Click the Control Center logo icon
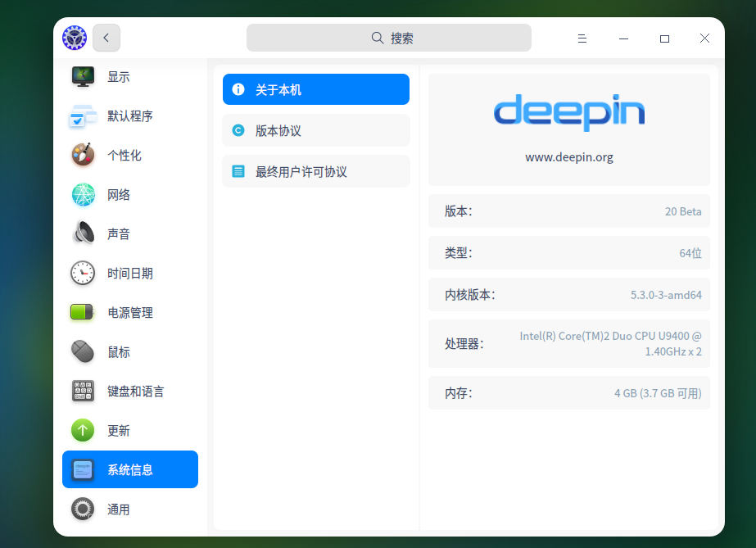 click(x=75, y=38)
